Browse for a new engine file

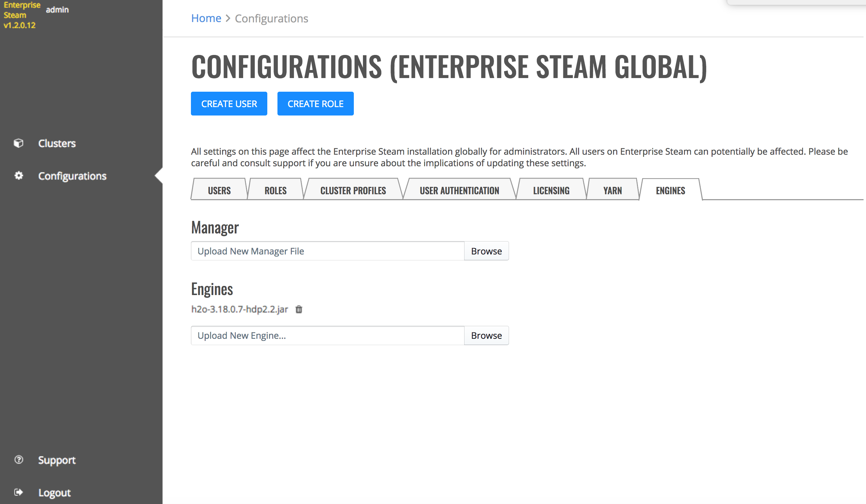point(487,336)
